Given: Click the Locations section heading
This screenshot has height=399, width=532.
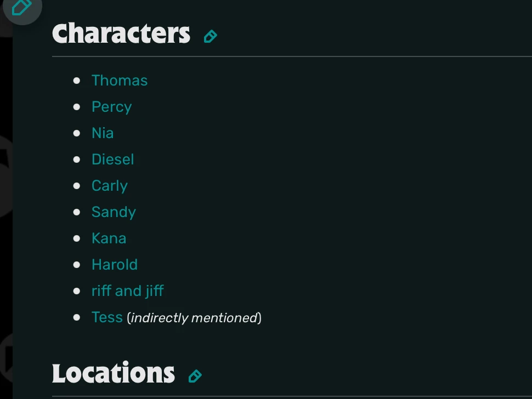Looking at the screenshot, I should coord(114,374).
